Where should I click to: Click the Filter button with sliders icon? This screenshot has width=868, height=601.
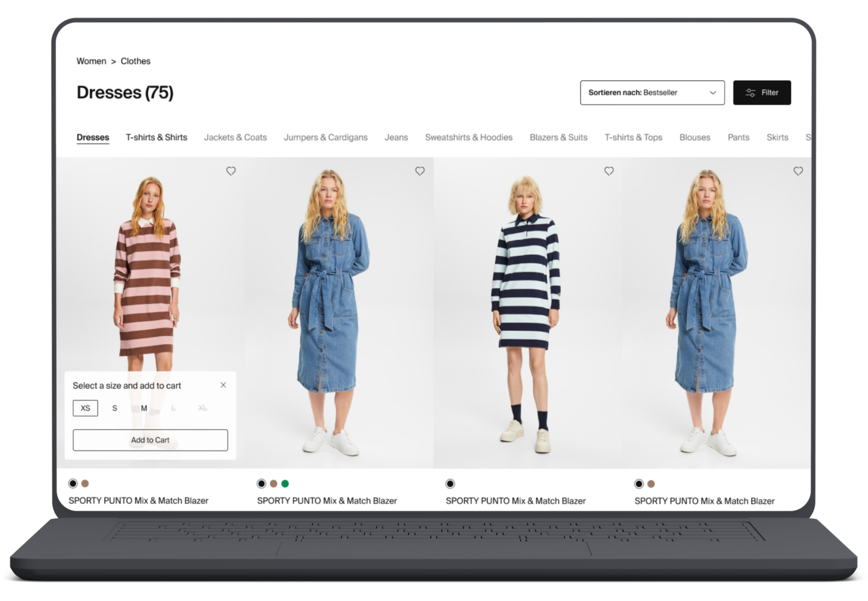pyautogui.click(x=762, y=93)
